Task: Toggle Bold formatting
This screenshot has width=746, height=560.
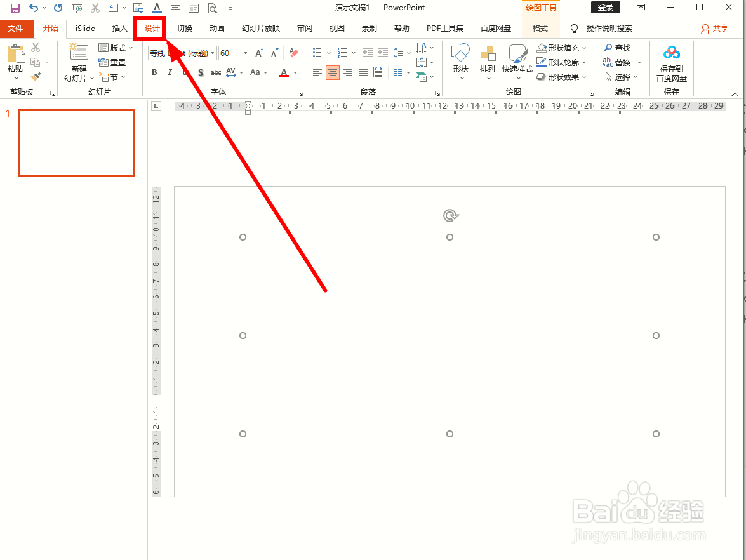Action: [x=154, y=72]
